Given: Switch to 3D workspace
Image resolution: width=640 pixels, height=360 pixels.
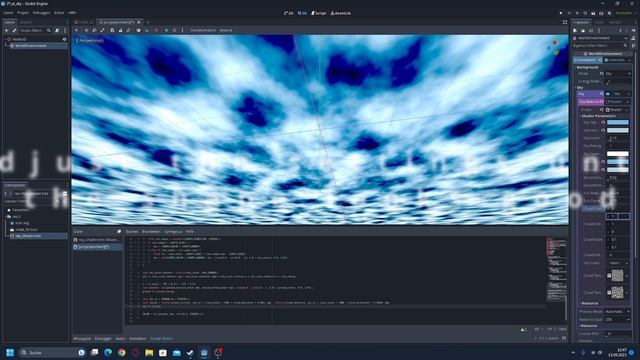Looking at the screenshot, I should pyautogui.click(x=302, y=13).
